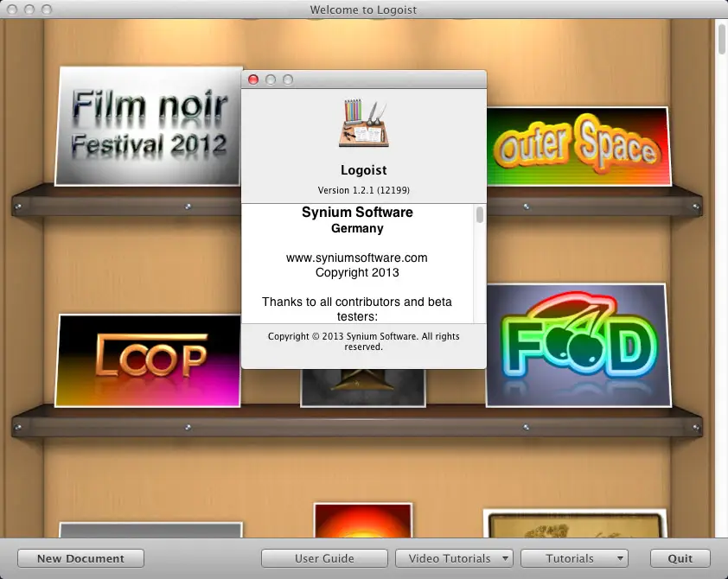Image resolution: width=728 pixels, height=579 pixels.
Task: Click the Logoist name in About window
Action: pyautogui.click(x=363, y=170)
